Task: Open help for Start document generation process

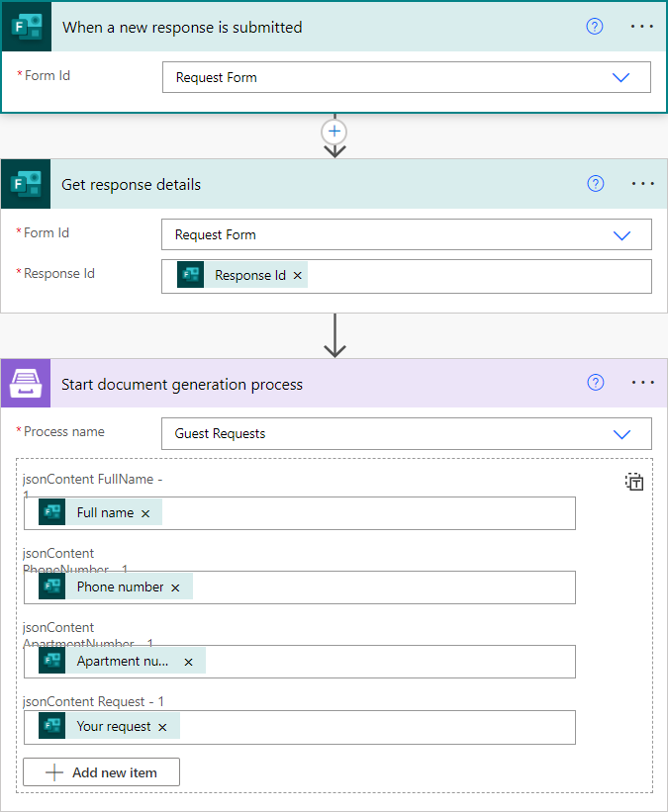Action: (596, 382)
